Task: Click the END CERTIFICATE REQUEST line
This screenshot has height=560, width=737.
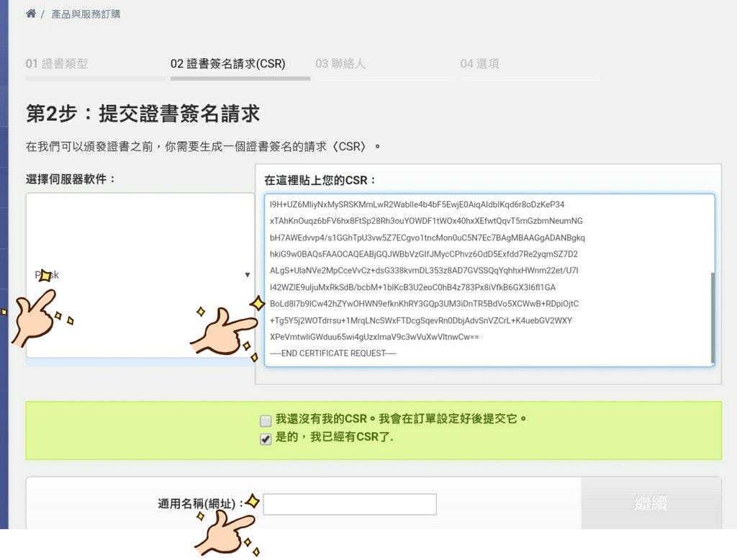Action: [x=333, y=353]
